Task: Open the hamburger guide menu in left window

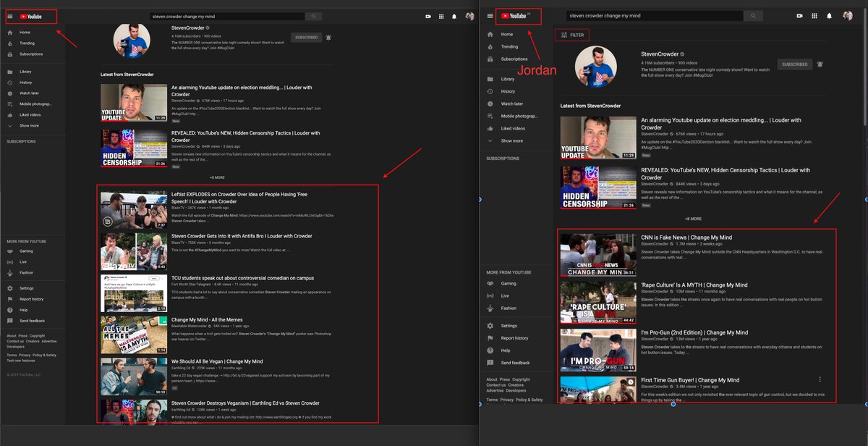Action: [11, 16]
